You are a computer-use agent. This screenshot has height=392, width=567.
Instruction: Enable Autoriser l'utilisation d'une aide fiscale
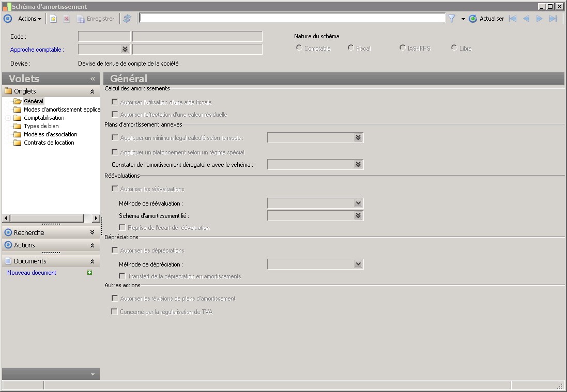[x=115, y=102]
